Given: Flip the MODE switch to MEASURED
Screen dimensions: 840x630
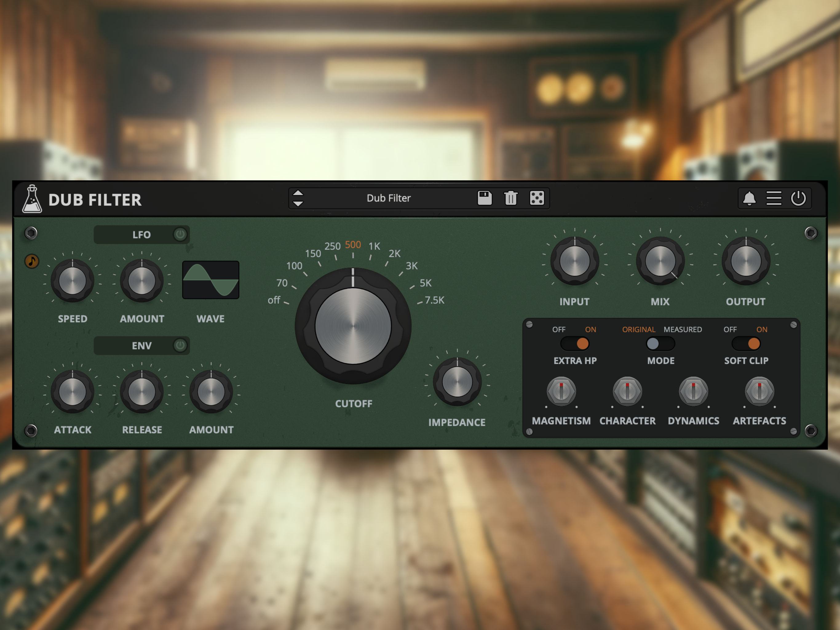Looking at the screenshot, I should [x=661, y=344].
